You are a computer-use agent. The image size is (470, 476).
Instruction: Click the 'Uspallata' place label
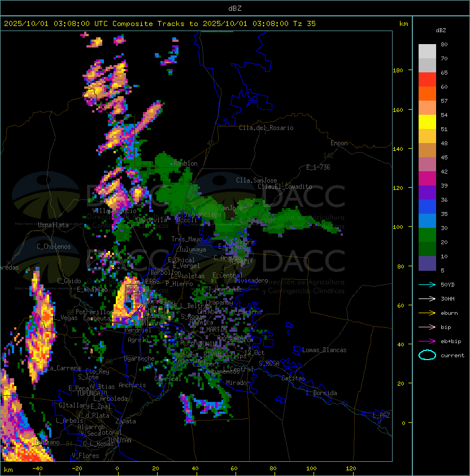click(53, 225)
